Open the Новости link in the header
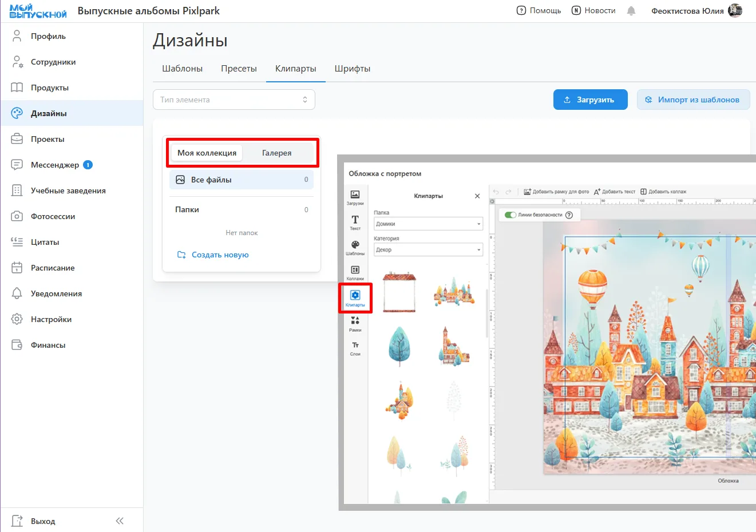The image size is (756, 532). coord(593,10)
